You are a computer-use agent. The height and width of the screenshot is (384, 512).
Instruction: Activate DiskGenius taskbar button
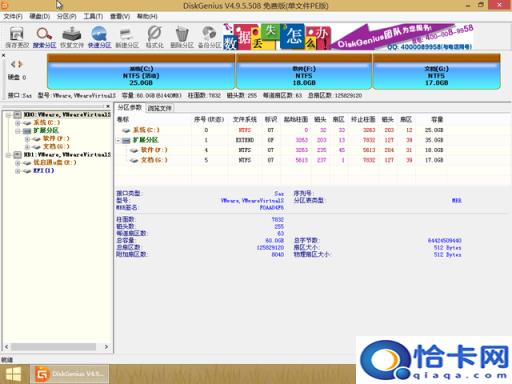click(70, 374)
